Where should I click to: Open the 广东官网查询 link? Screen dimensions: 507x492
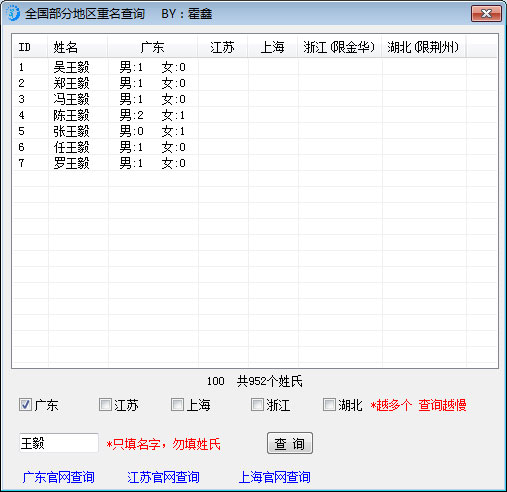tap(58, 477)
